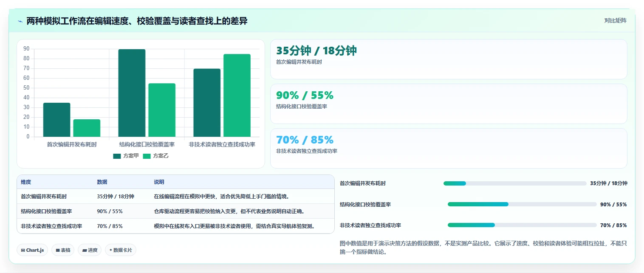Click the 方案甲 bar for 结构化接口校验覆盖率

click(x=132, y=93)
